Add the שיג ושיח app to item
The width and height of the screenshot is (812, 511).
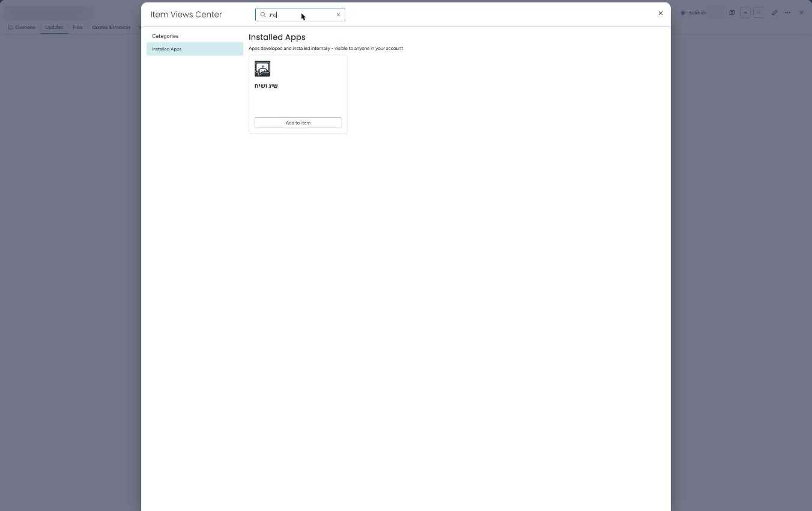pyautogui.click(x=298, y=123)
